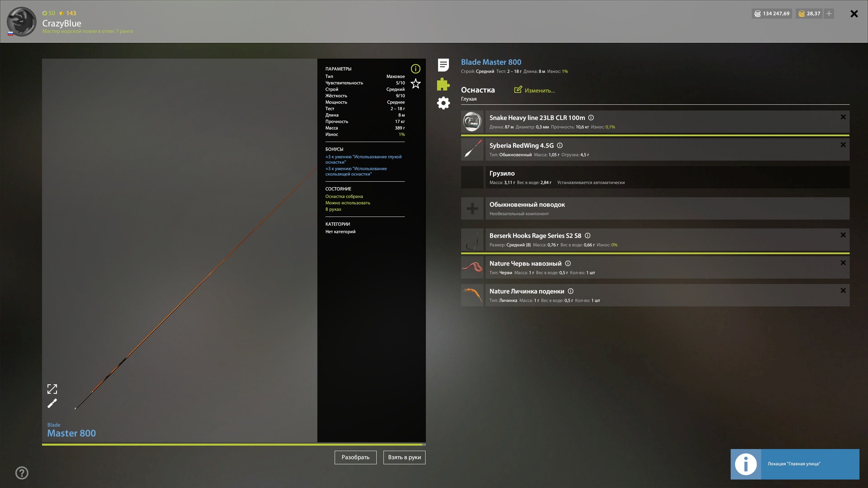The image size is (868, 488).
Task: Click the Изменить rig type link
Action: click(x=539, y=90)
